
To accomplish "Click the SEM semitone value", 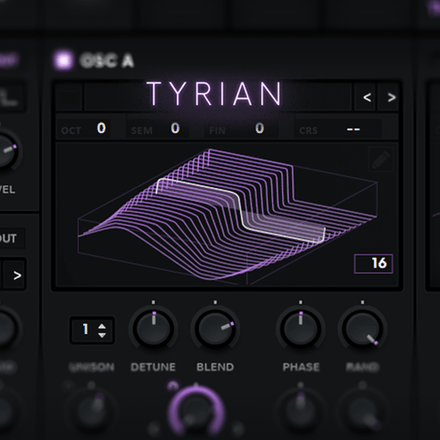I will tap(175, 128).
